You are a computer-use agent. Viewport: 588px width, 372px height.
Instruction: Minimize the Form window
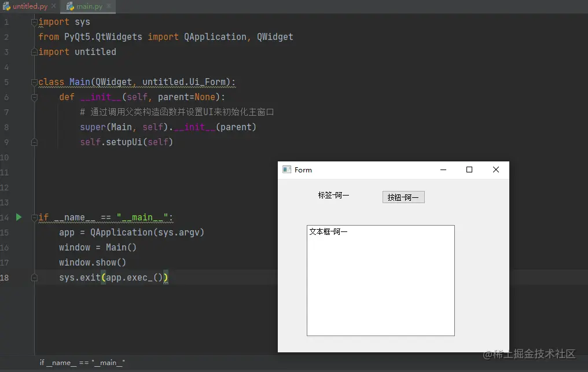click(443, 170)
